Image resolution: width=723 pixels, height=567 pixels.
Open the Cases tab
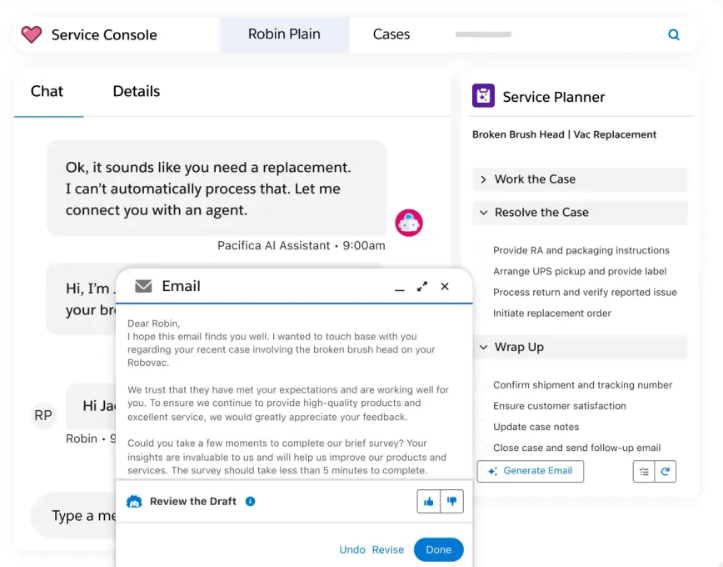391,34
